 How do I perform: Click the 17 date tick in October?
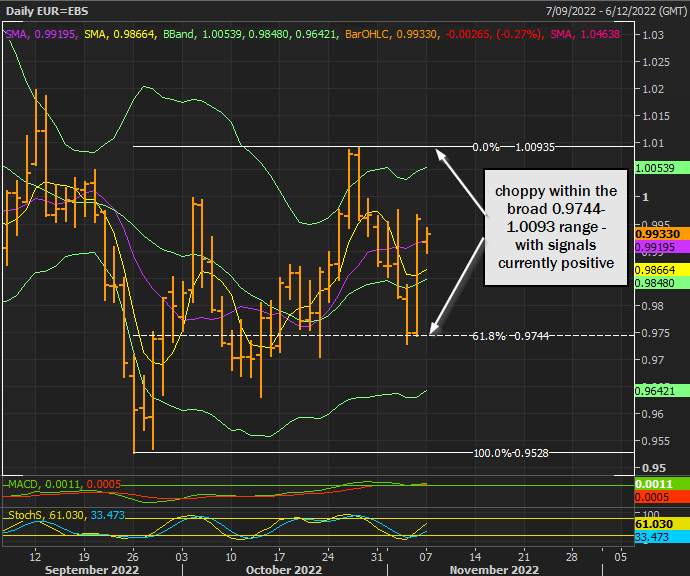point(279,557)
